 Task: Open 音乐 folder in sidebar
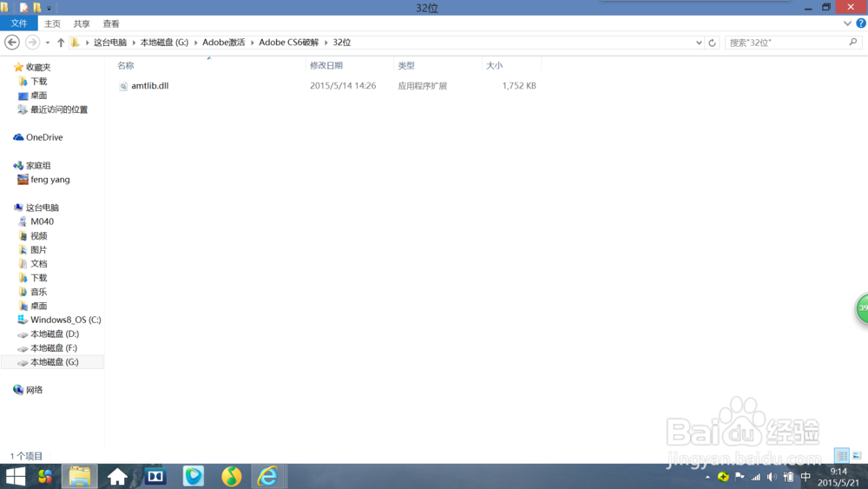[x=38, y=292]
